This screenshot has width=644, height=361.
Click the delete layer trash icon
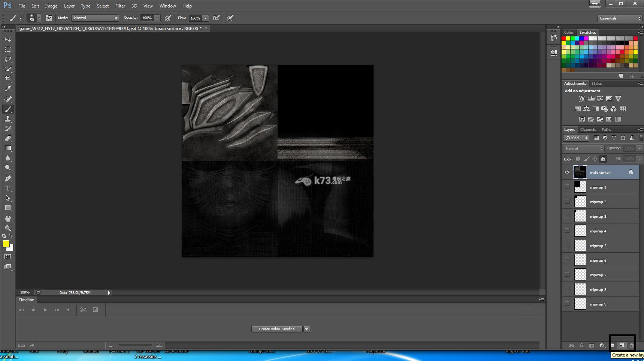pyautogui.click(x=632, y=346)
